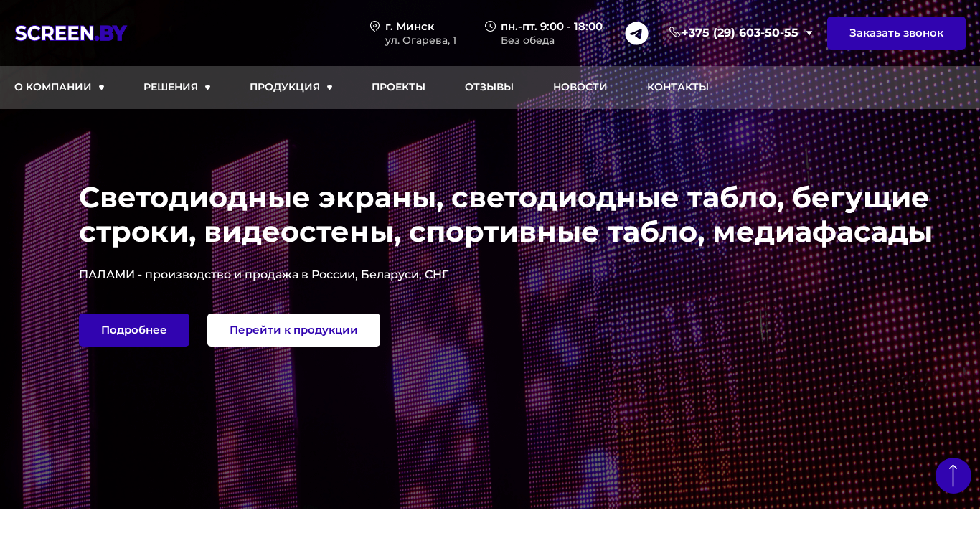The height and width of the screenshot is (551, 980).
Task: Call the +375 (29) 603-50-55 number link
Action: pos(740,33)
